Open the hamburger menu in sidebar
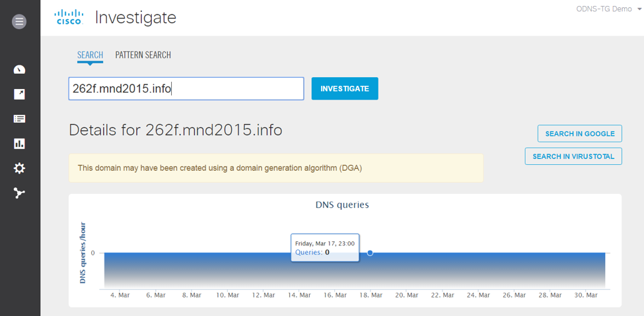The width and height of the screenshot is (644, 316). 19,22
